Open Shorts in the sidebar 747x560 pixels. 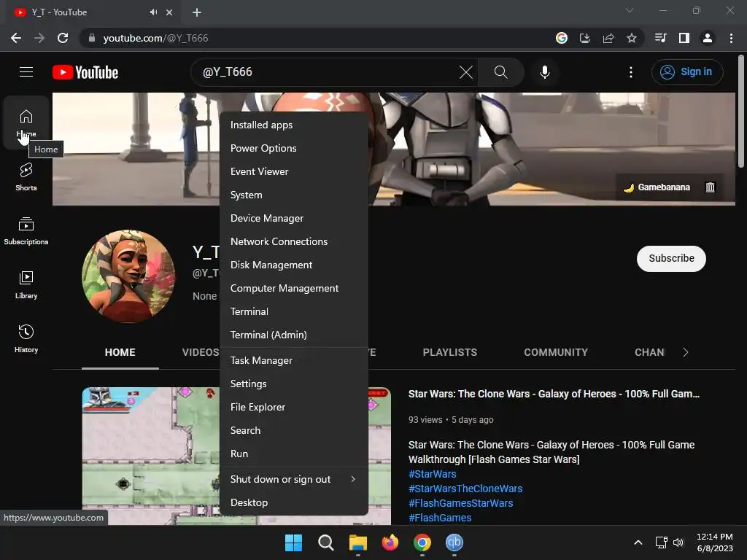26,176
